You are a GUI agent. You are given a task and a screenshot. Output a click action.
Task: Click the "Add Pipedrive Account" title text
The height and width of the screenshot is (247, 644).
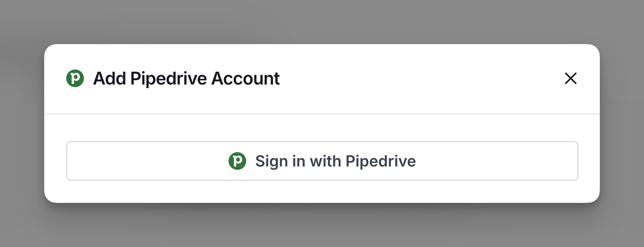click(186, 78)
